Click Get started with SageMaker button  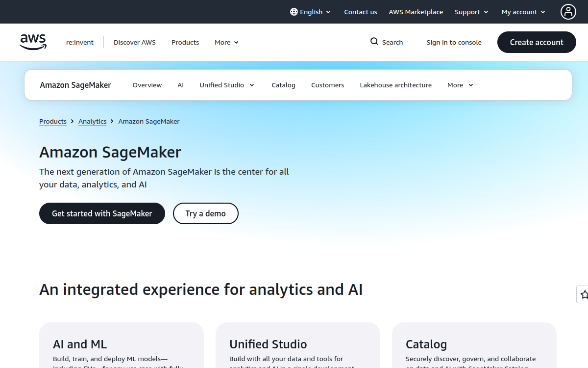(x=102, y=213)
